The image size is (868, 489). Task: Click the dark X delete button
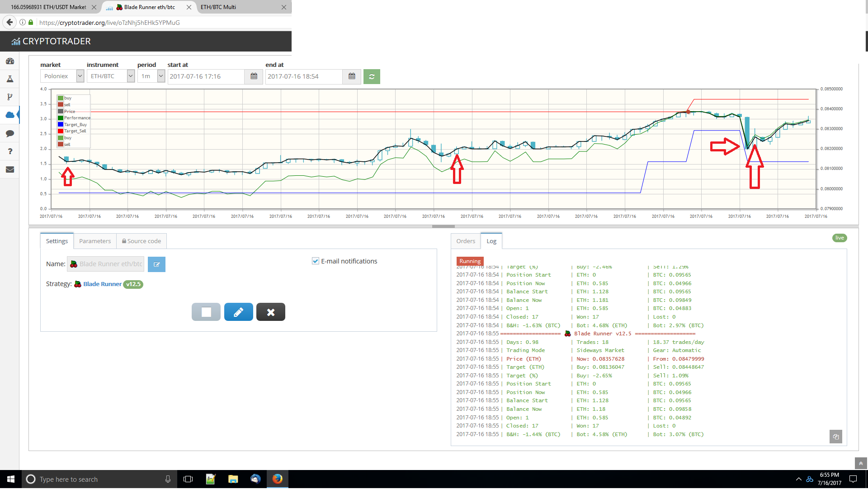coord(271,312)
